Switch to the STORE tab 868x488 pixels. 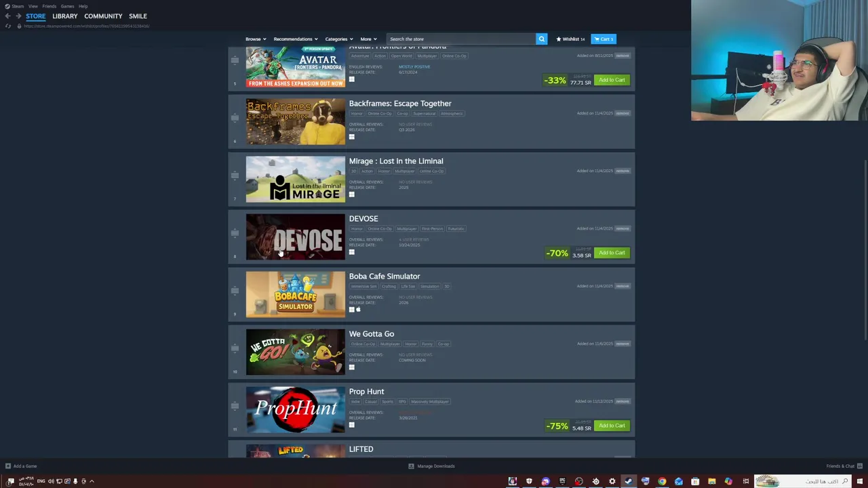click(x=36, y=16)
